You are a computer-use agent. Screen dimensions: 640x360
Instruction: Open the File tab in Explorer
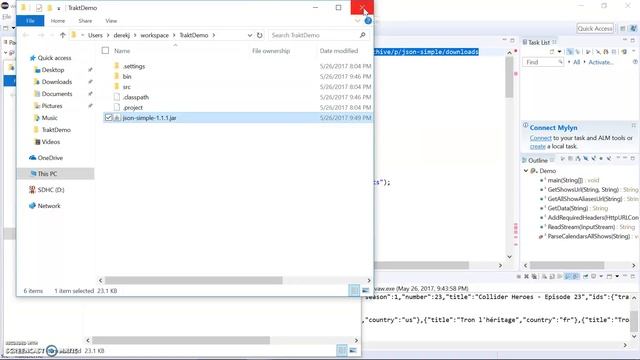click(30, 20)
